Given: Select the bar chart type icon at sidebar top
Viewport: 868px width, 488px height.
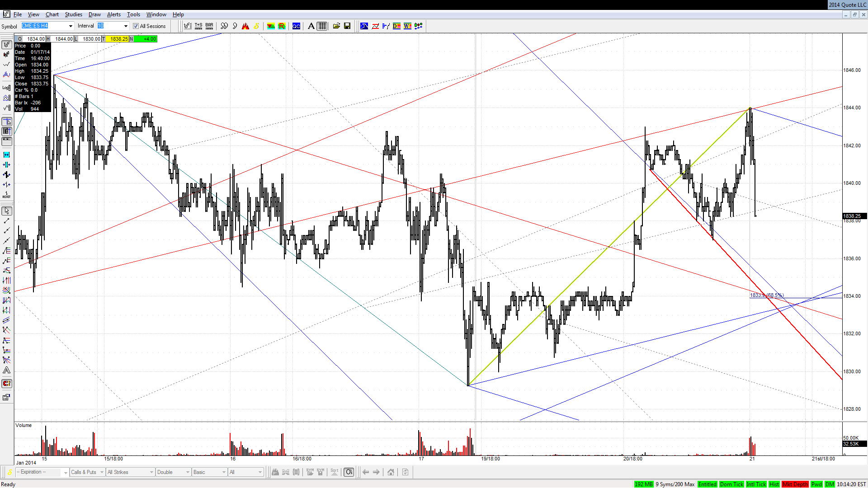Looking at the screenshot, I should 6,44.
